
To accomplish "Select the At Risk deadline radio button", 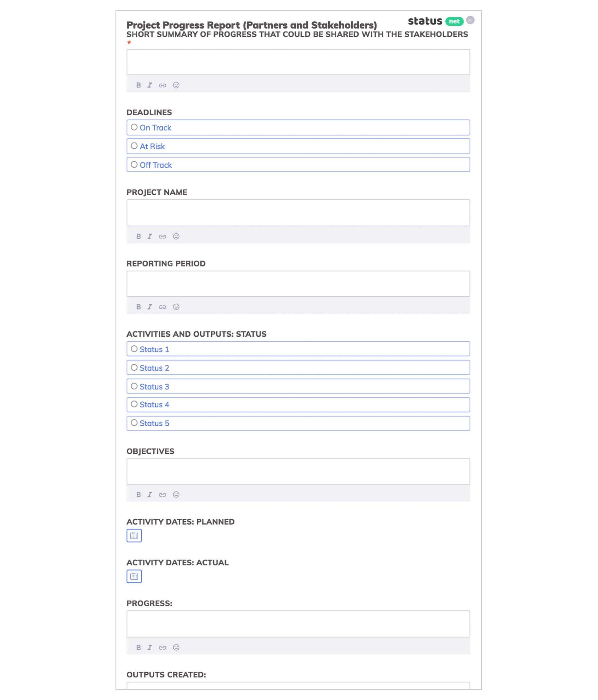I will (x=134, y=146).
